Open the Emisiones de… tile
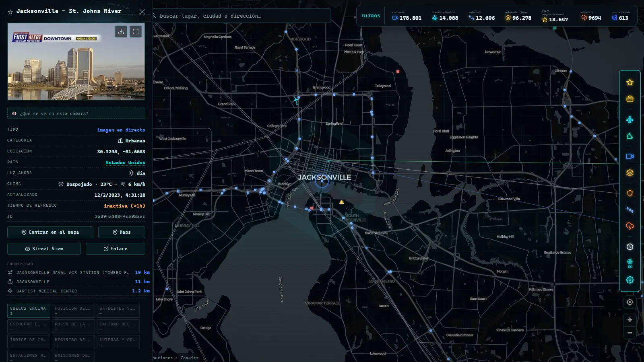 pyautogui.click(x=74, y=356)
